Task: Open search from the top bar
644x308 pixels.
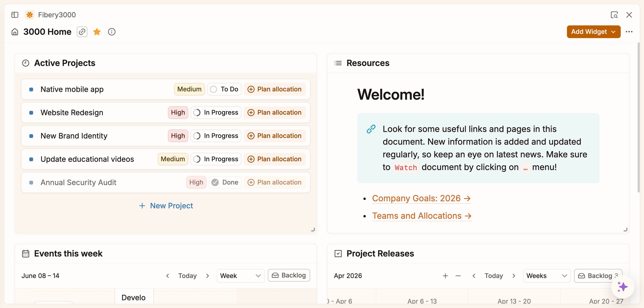Action: 615,15
